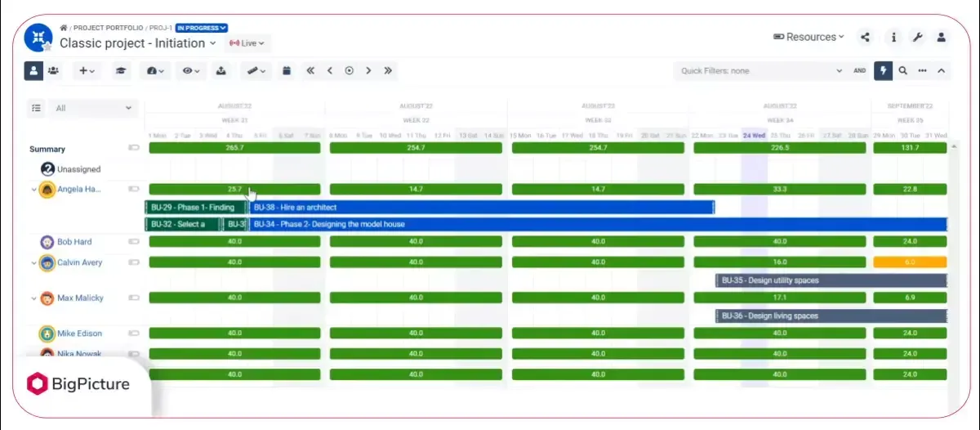The image size is (980, 430).
Task: Open the eye view options dropdown
Action: pyautogui.click(x=192, y=70)
